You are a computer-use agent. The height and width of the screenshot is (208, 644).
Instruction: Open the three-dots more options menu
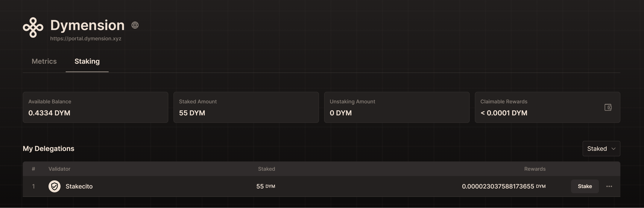click(x=609, y=186)
